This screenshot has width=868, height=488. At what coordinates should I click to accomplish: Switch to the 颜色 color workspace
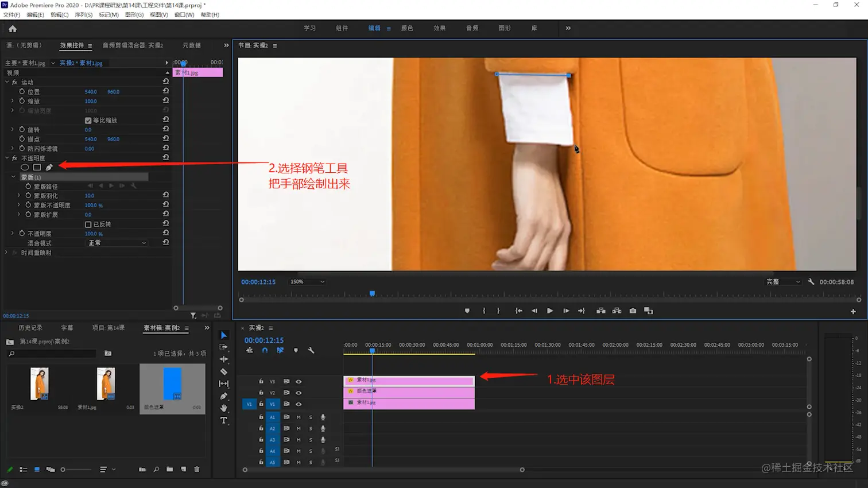click(x=407, y=28)
